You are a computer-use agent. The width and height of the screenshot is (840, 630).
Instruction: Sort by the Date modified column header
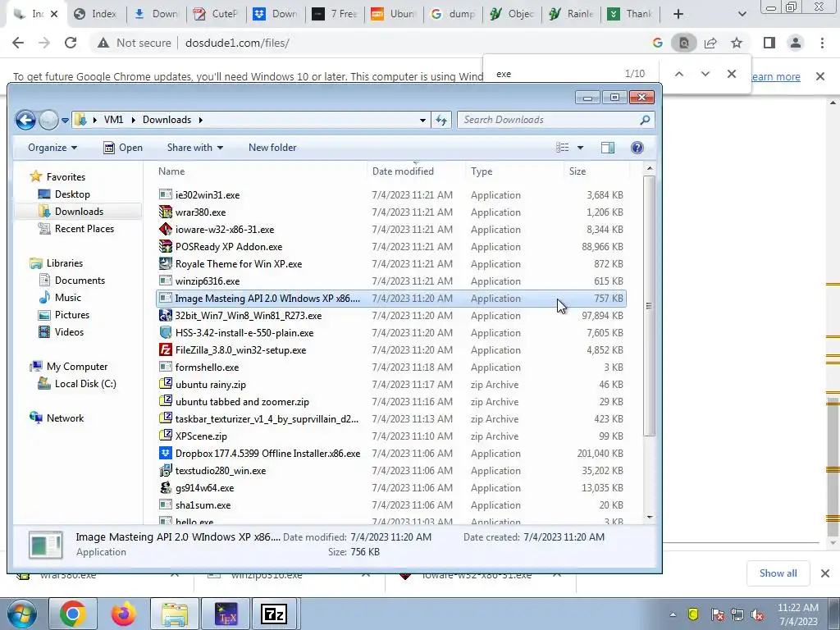tap(403, 171)
